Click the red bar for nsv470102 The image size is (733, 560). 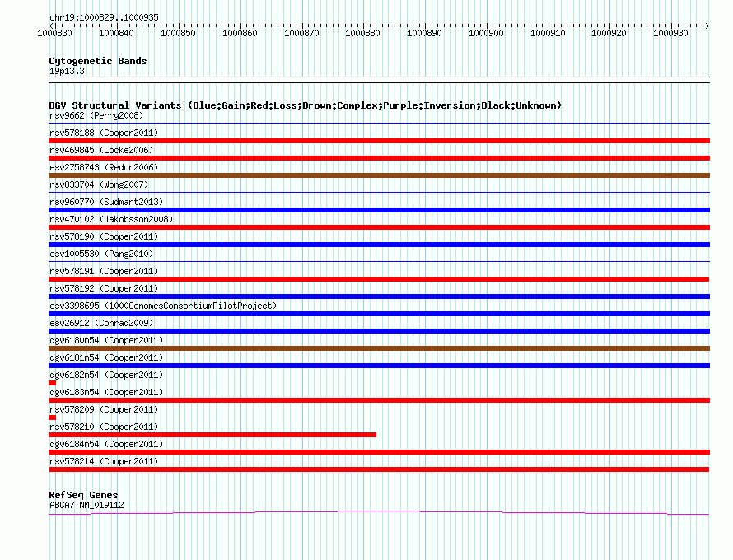tap(379, 227)
